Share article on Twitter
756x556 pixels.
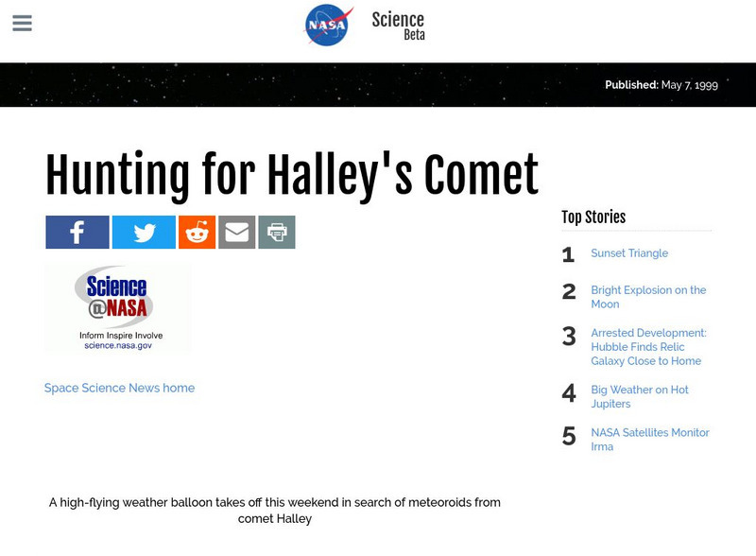click(144, 232)
